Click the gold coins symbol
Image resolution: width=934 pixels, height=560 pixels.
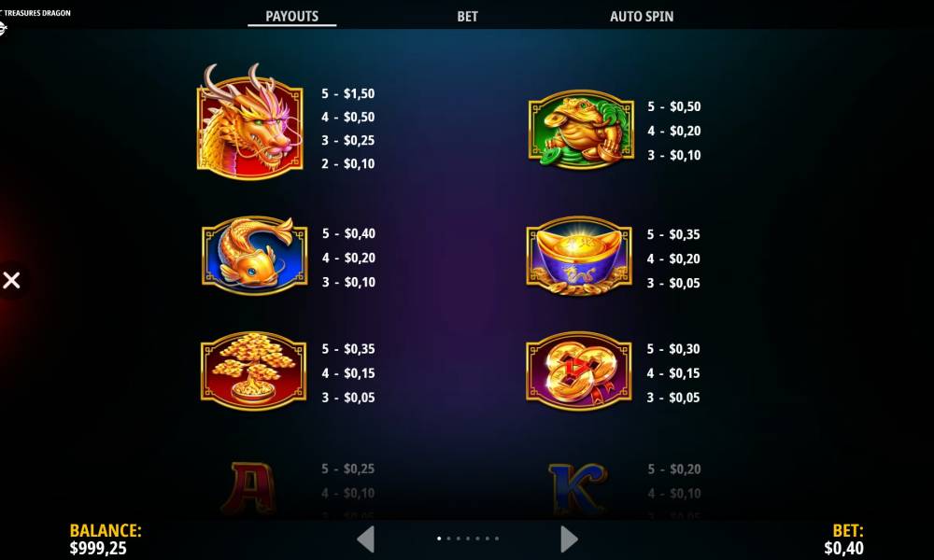(579, 371)
